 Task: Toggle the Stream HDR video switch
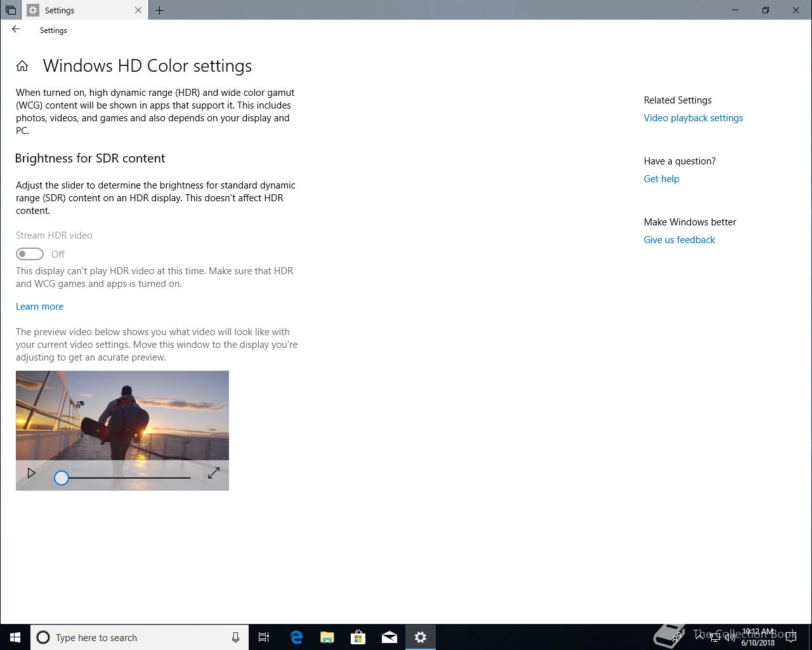click(x=30, y=254)
